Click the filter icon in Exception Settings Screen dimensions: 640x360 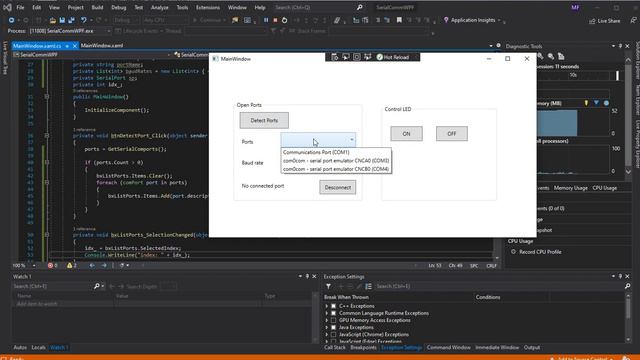[x=329, y=287]
